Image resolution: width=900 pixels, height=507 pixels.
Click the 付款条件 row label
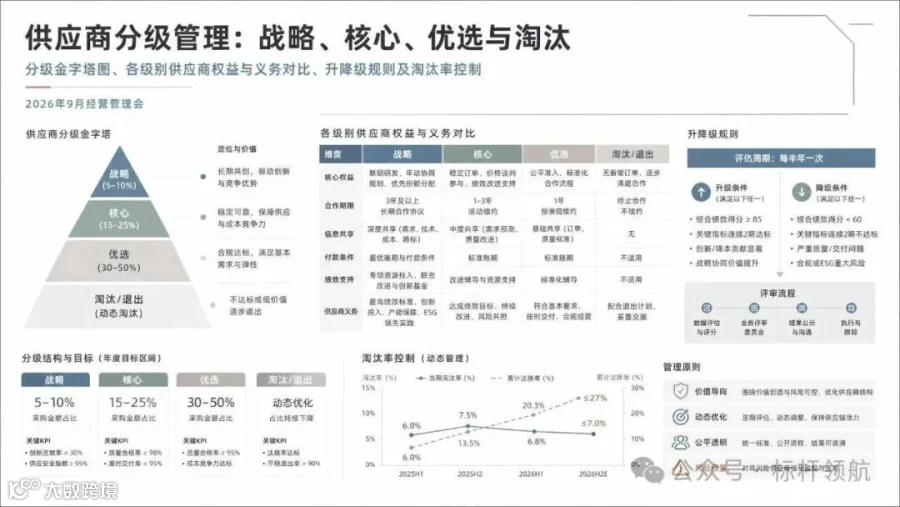click(339, 257)
